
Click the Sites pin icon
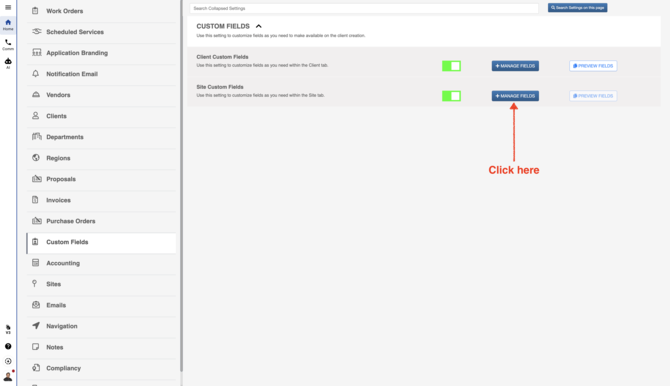(x=35, y=283)
